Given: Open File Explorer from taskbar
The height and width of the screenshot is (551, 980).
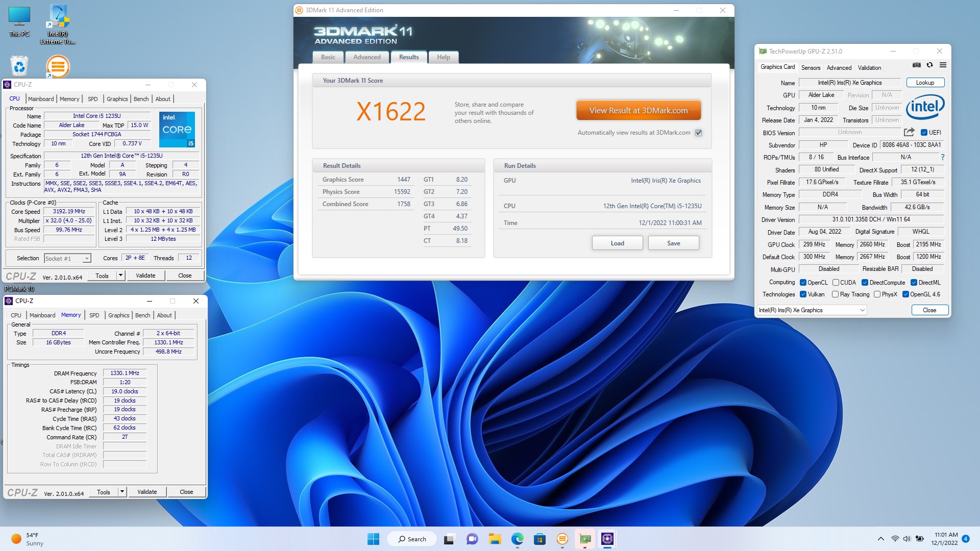Looking at the screenshot, I should [495, 539].
